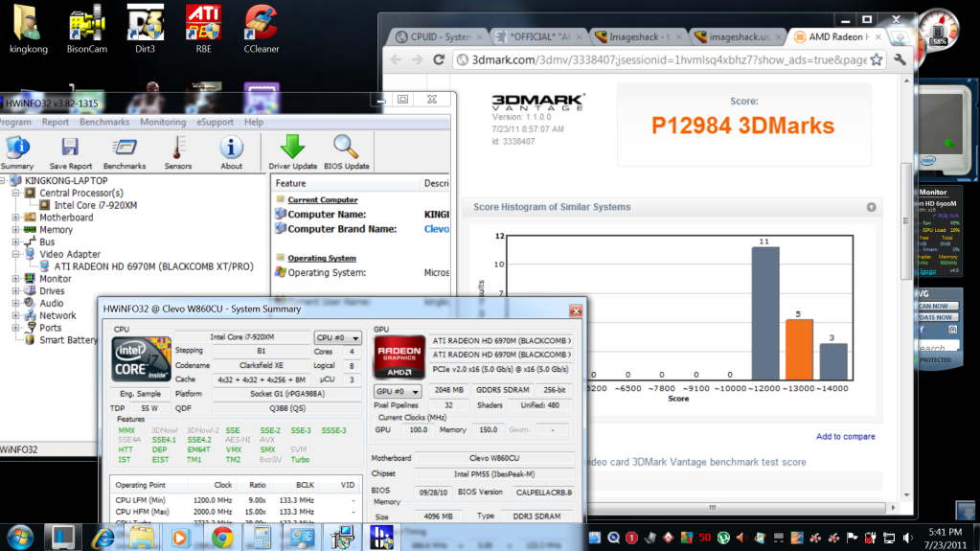Open Internet Explorer from the taskbar
This screenshot has width=980, height=551.
point(103,538)
